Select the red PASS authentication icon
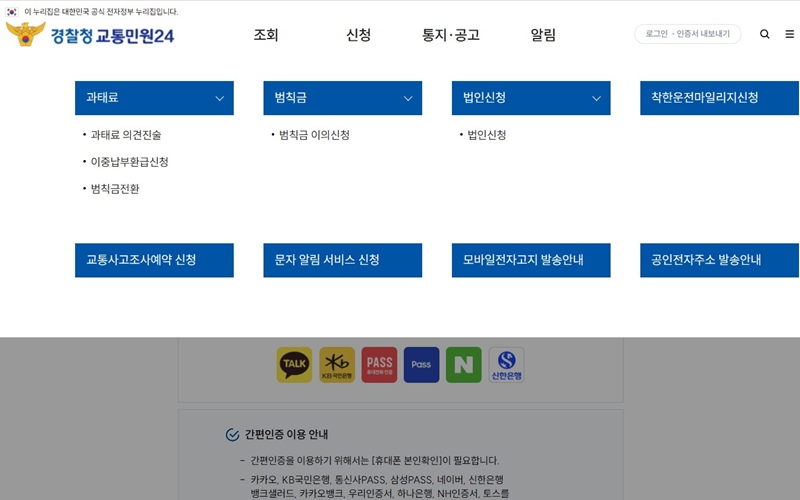This screenshot has height=500, width=800. click(379, 365)
